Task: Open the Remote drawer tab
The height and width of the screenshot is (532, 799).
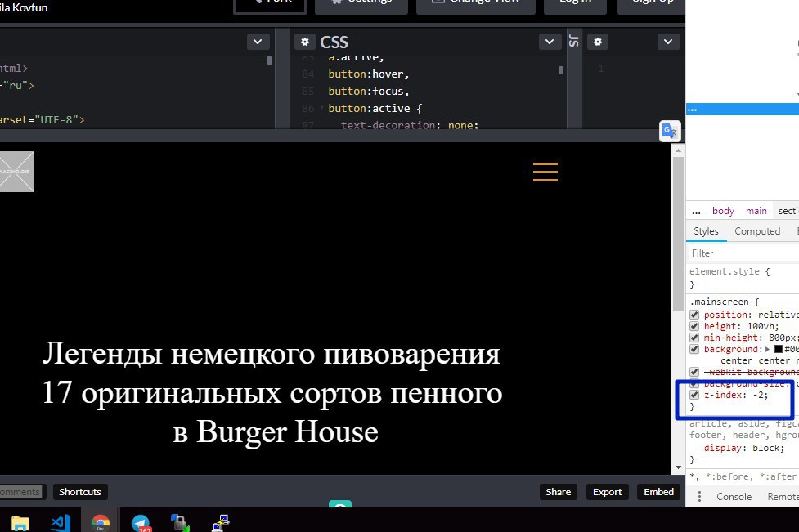Action: click(782, 496)
